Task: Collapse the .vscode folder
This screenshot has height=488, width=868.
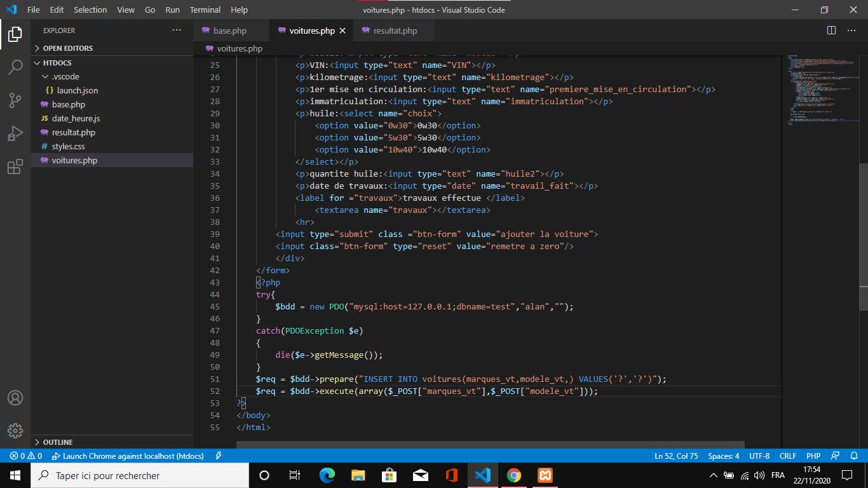Action: 112,76
